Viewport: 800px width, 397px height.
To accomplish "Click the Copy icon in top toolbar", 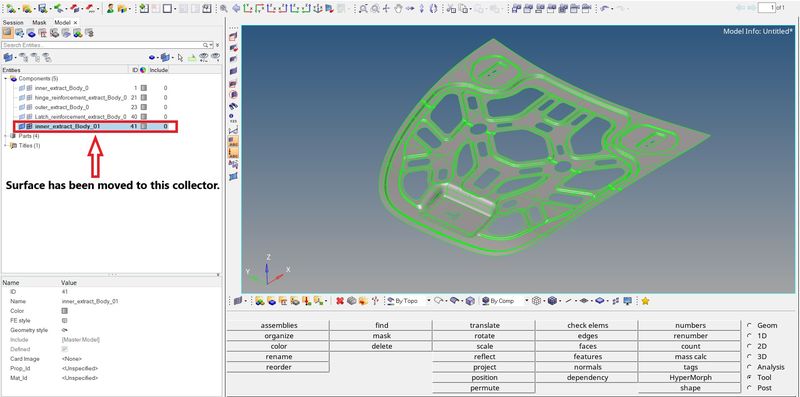I will (x=464, y=9).
